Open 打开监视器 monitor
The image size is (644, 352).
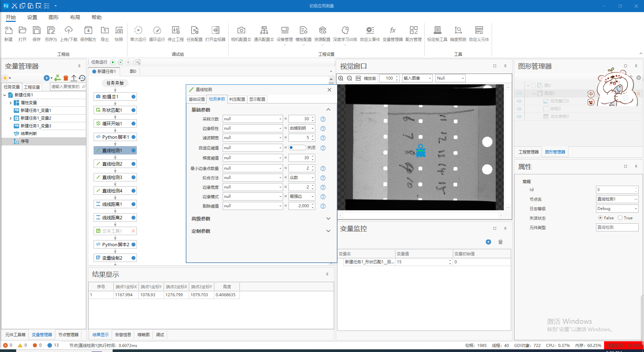pos(215,34)
